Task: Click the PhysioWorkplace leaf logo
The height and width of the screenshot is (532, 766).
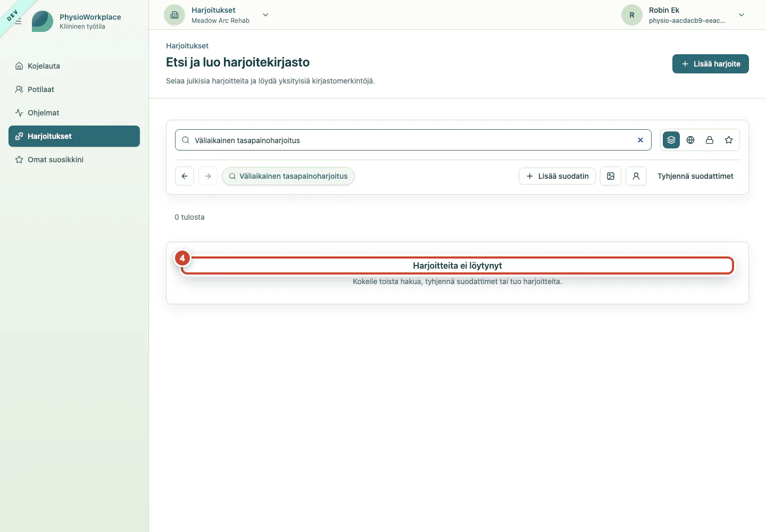Action: (x=43, y=21)
